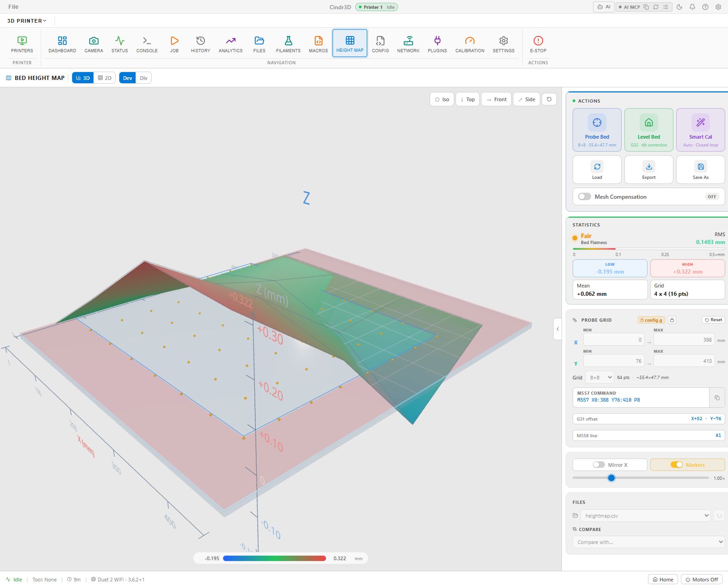Click the Y MAX input field
728x587 pixels.
684,361
